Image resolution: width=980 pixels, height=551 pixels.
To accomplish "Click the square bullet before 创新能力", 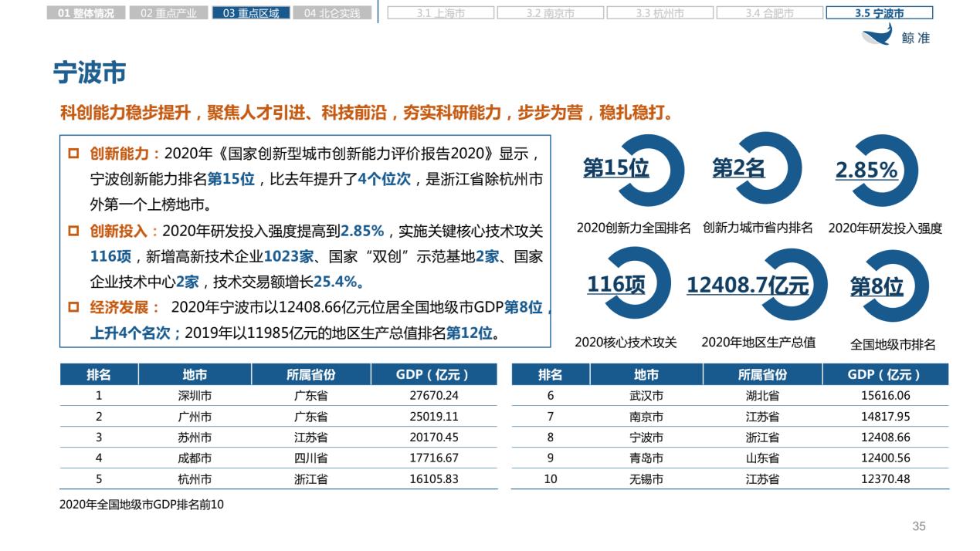I will coord(73,153).
